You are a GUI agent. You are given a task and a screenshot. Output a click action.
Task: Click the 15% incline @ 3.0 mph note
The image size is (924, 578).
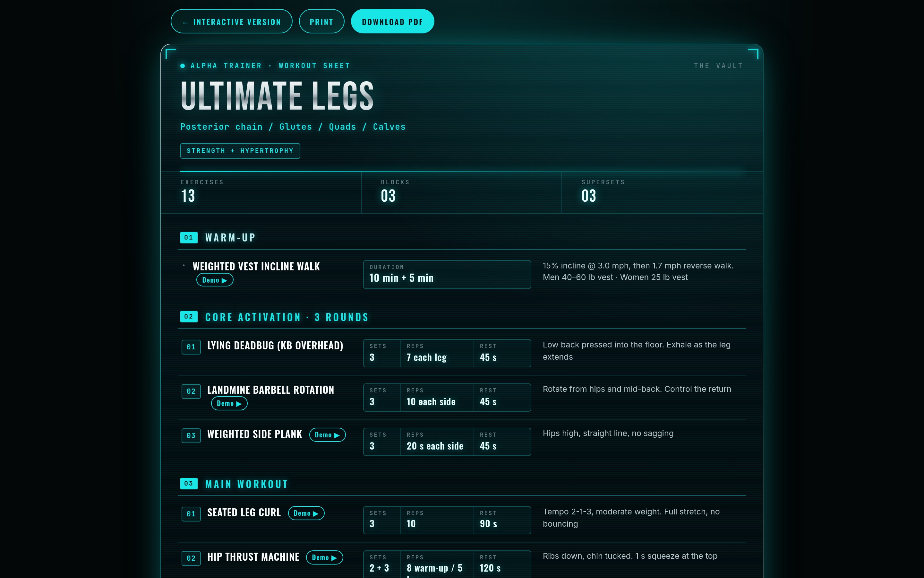[638, 271]
